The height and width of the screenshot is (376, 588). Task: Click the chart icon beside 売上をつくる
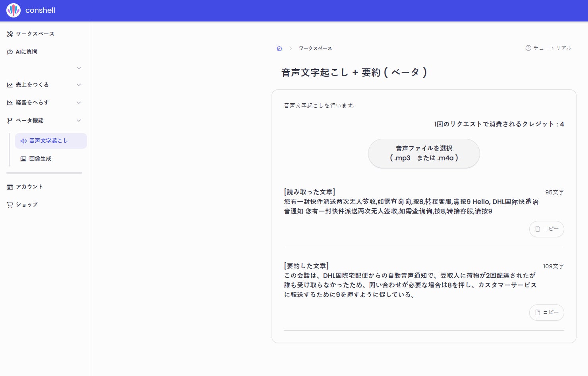click(x=10, y=85)
